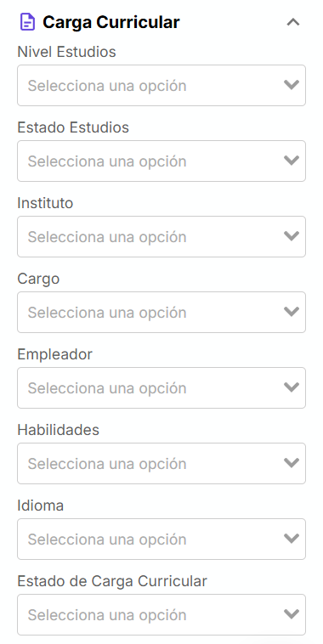Open the Estado Estudios dropdown
The image size is (323, 644).
(x=161, y=161)
